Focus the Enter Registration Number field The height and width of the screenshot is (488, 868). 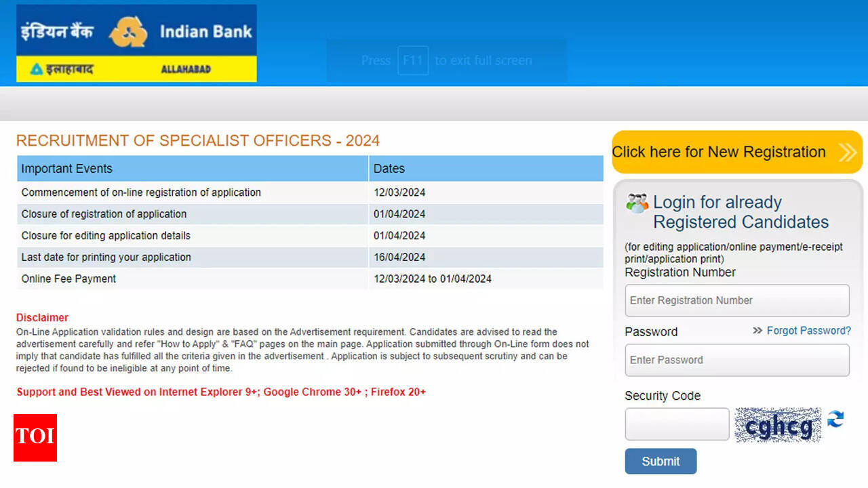(x=736, y=300)
